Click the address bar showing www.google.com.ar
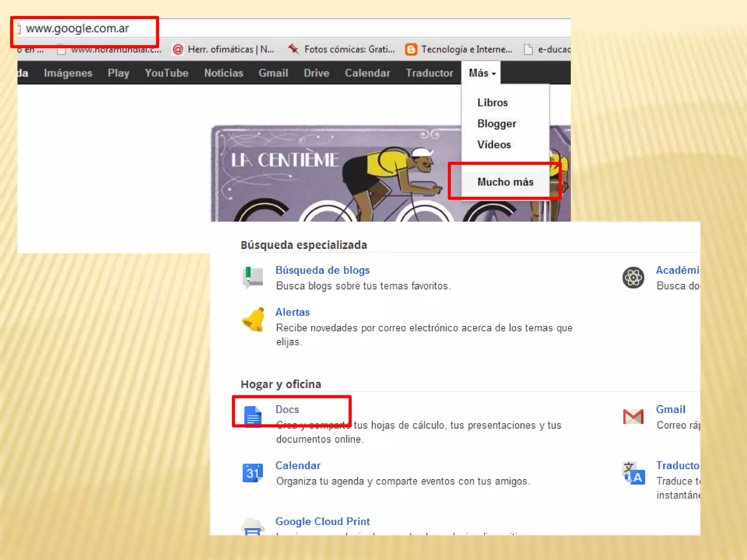747x560 pixels. point(77,28)
